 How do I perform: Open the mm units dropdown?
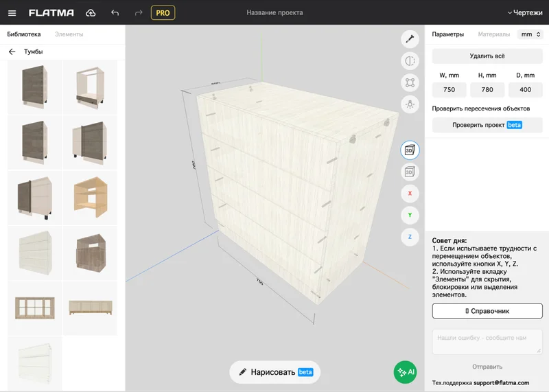(530, 34)
